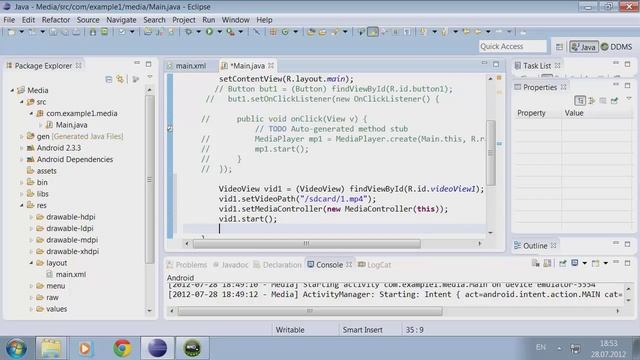Select main.xml under layout folder

coord(71,274)
